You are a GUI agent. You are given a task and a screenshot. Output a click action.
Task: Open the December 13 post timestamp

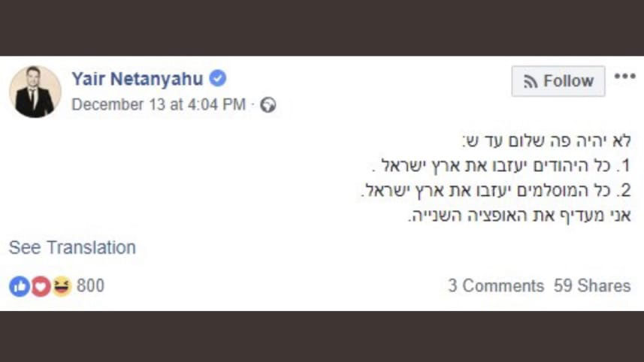point(159,105)
